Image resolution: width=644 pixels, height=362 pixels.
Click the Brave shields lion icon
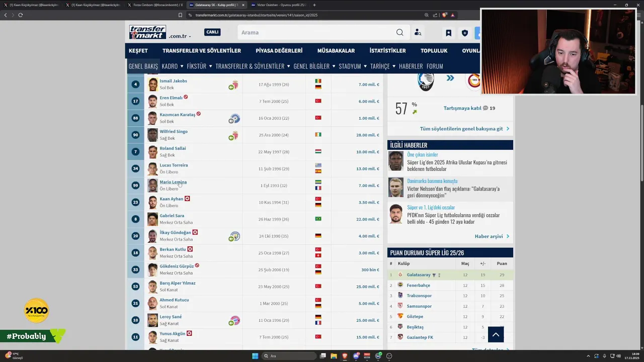click(445, 15)
